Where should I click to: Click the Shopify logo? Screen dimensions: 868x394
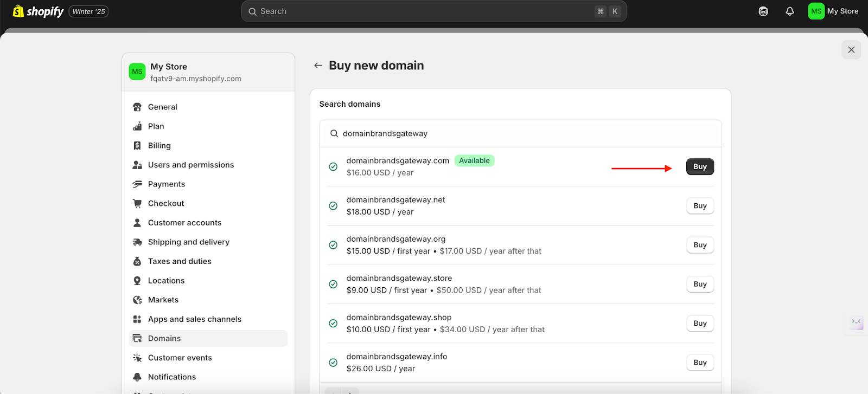coord(38,11)
